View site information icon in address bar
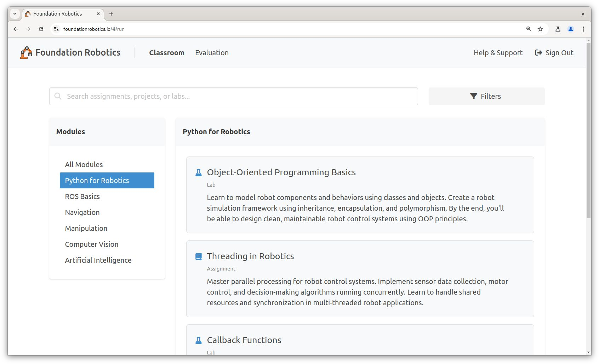Image resolution: width=599 pixels, height=364 pixels. pyautogui.click(x=56, y=29)
